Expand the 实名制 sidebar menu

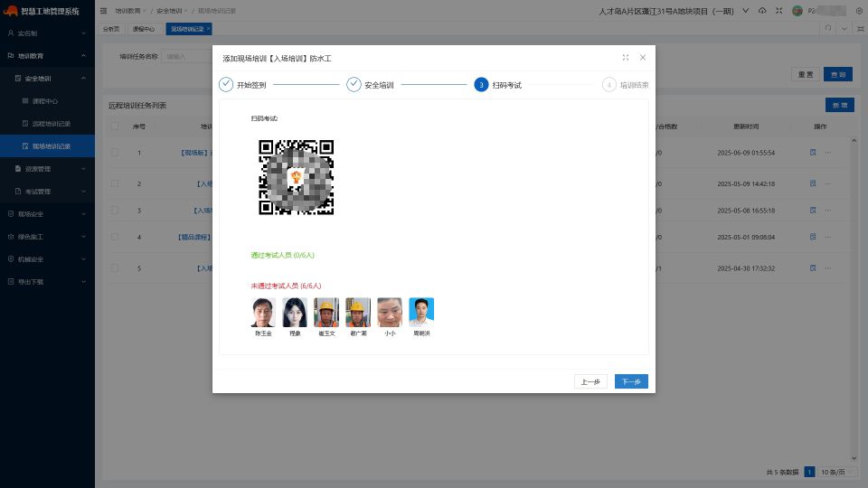(x=47, y=33)
